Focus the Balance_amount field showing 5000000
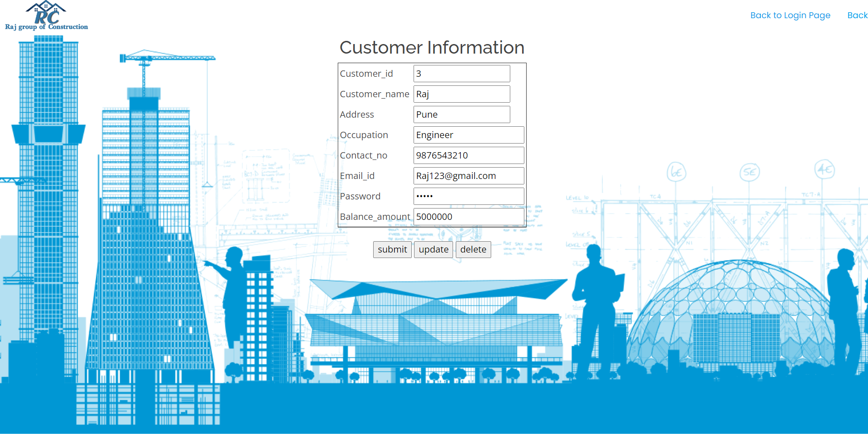The width and height of the screenshot is (868, 437). pyautogui.click(x=469, y=217)
